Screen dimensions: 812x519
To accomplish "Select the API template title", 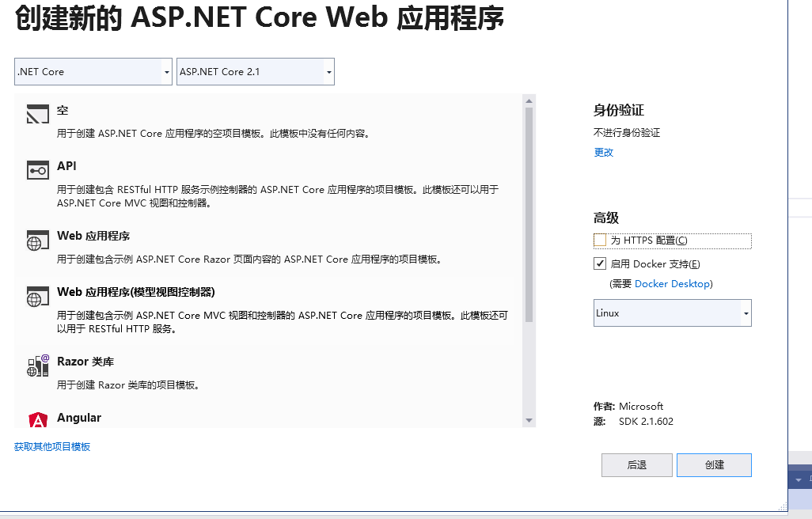I will [66, 166].
